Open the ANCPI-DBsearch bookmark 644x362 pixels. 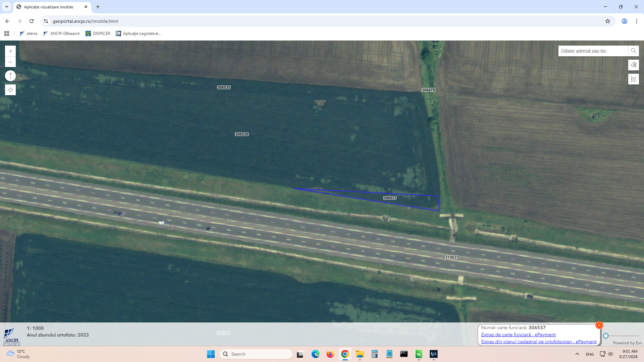tap(62, 34)
